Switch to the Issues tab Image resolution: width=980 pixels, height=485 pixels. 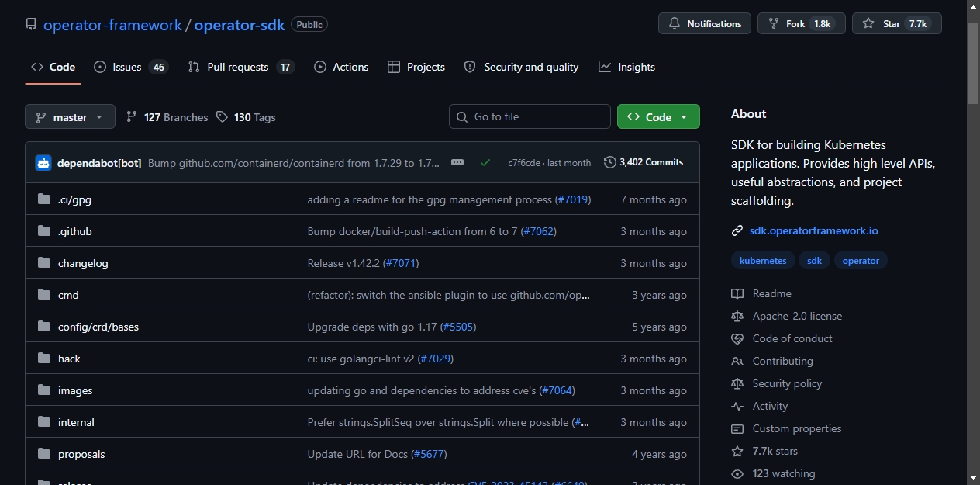point(131,67)
